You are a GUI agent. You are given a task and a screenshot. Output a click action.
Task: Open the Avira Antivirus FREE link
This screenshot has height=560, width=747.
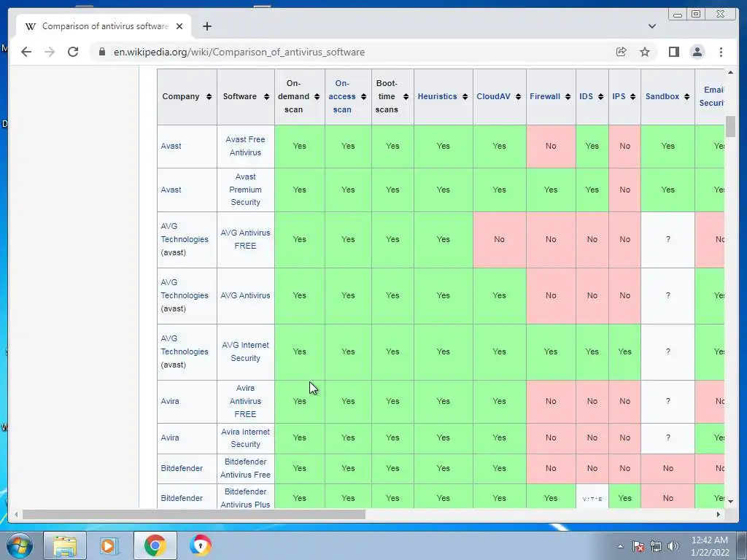click(245, 401)
